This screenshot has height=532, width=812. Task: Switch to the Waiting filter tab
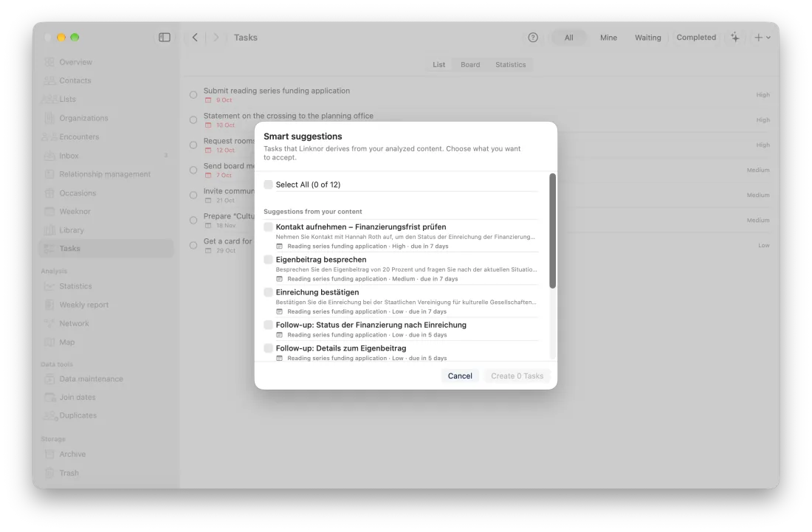pos(648,37)
